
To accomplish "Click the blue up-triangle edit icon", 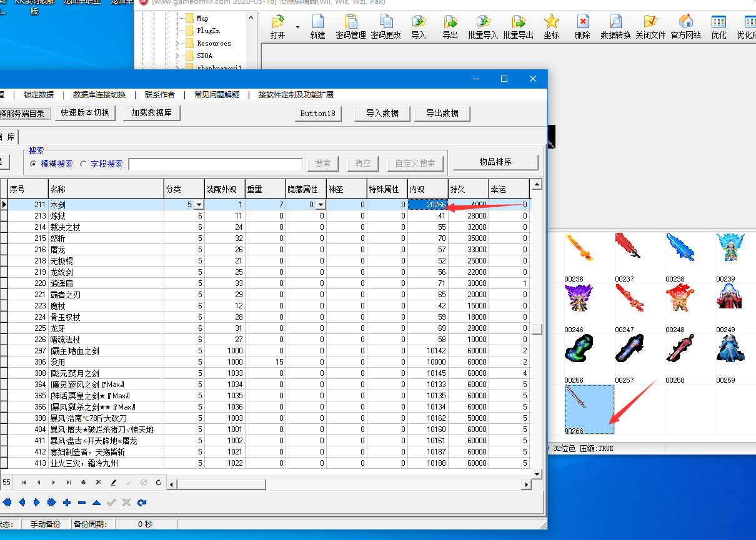I will click(96, 503).
